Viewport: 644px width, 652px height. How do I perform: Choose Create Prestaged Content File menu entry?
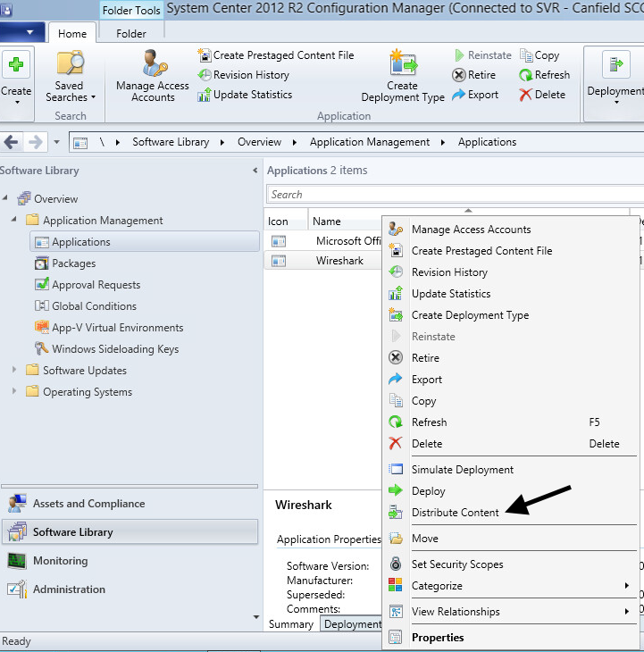(511, 251)
